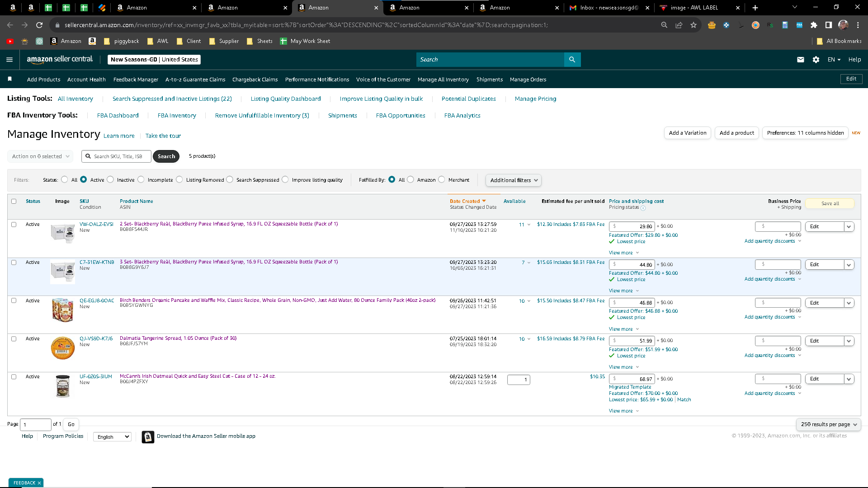Open the McCann's Irish Oatmeal product image
Screen dimensions: 868x488
point(63,386)
